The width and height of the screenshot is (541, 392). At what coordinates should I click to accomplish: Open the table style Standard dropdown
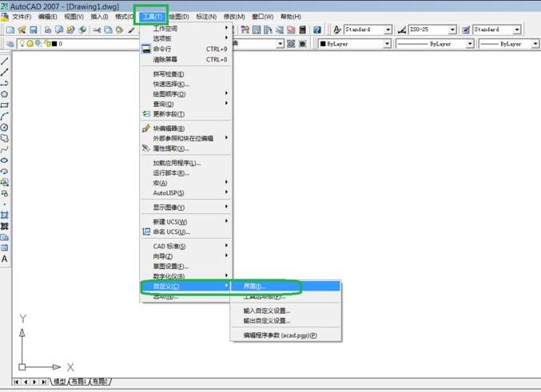(x=517, y=30)
